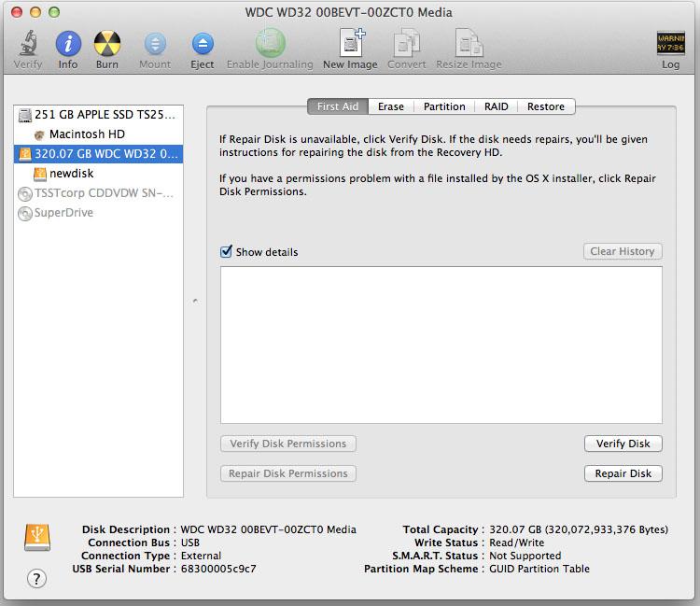
Task: Click the Connection Type 'External' value
Action: 201,556
